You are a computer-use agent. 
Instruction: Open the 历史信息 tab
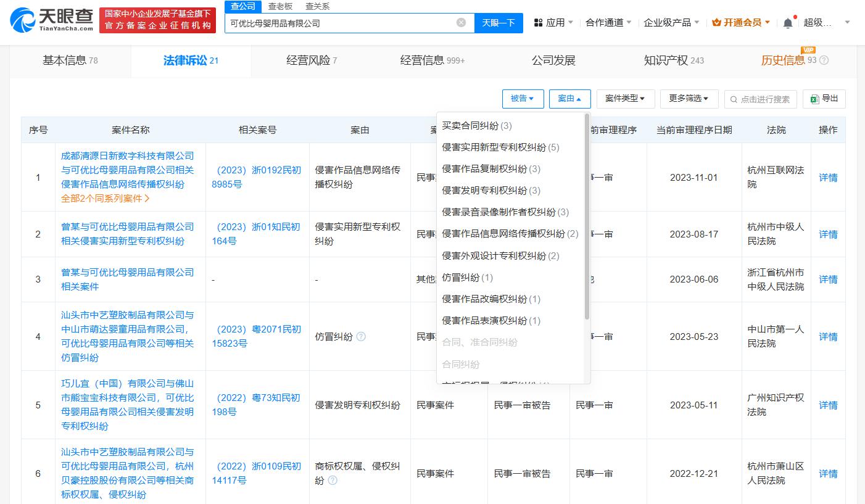(795, 60)
